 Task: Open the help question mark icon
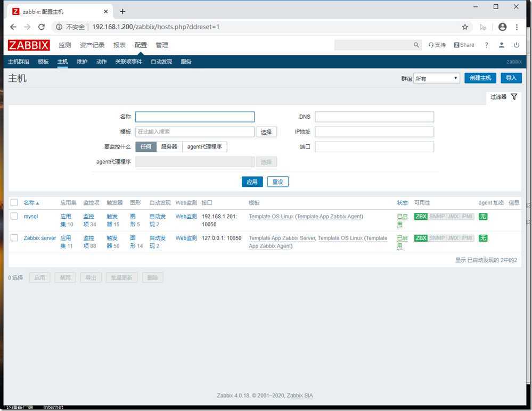click(486, 45)
